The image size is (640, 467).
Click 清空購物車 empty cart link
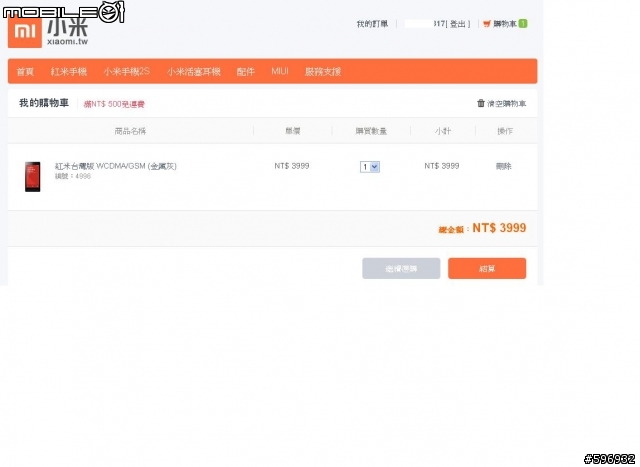(x=507, y=104)
